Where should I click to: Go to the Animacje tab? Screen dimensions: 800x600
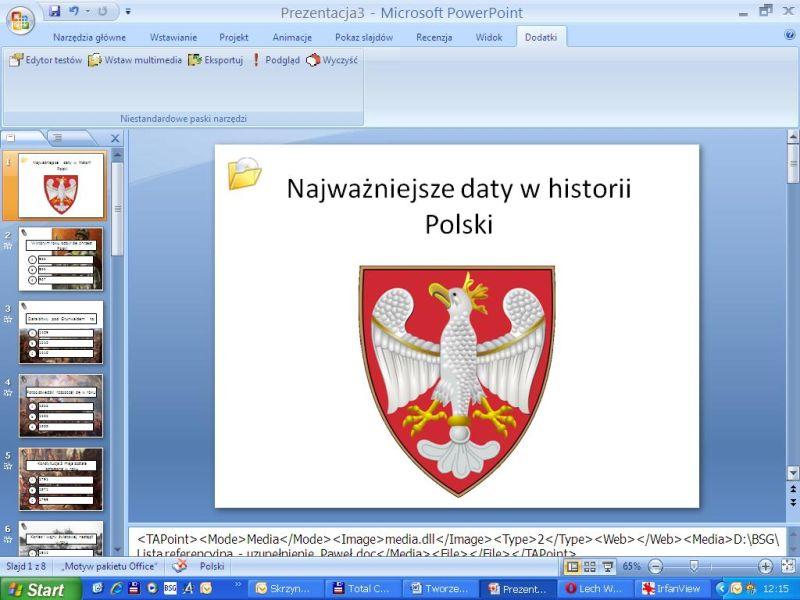pyautogui.click(x=292, y=37)
